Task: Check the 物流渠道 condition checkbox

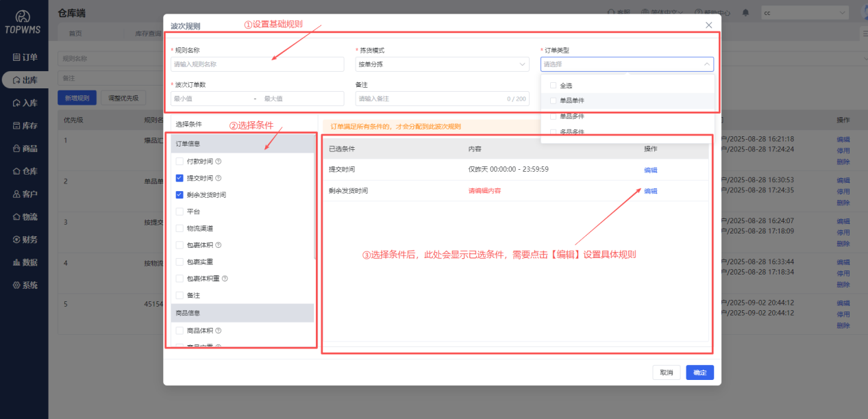Action: (179, 228)
